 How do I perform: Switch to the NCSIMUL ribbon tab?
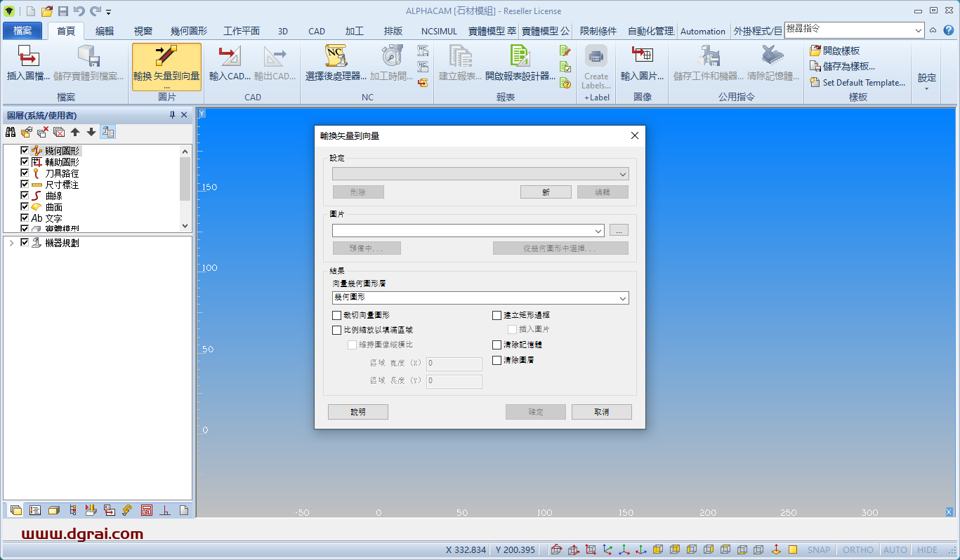439,31
